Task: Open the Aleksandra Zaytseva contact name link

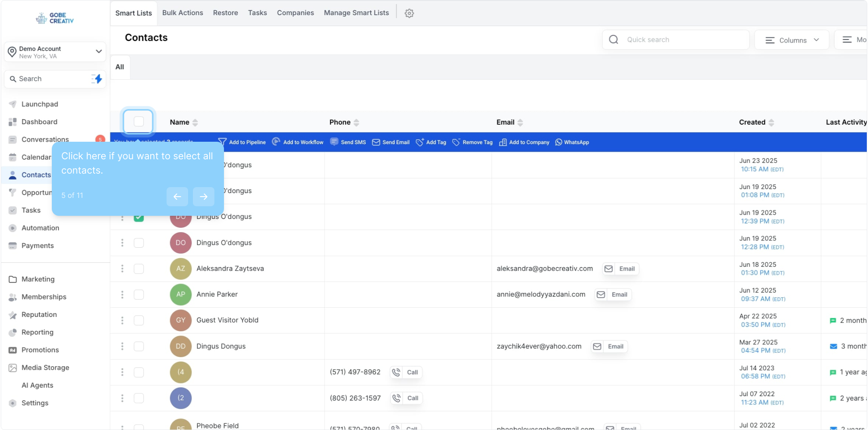Action: (230, 268)
